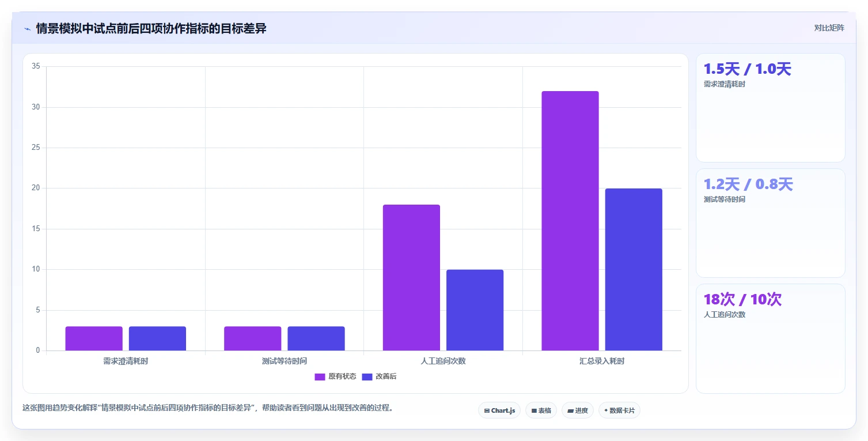
Task: Click the purple 汇总录入耗时 bar at 32
Action: point(570,221)
